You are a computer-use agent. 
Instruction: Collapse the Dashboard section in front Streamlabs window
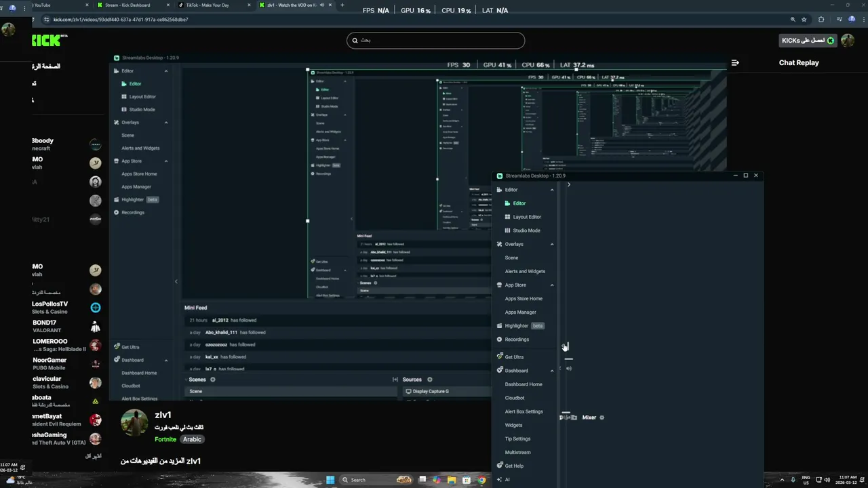coord(552,371)
